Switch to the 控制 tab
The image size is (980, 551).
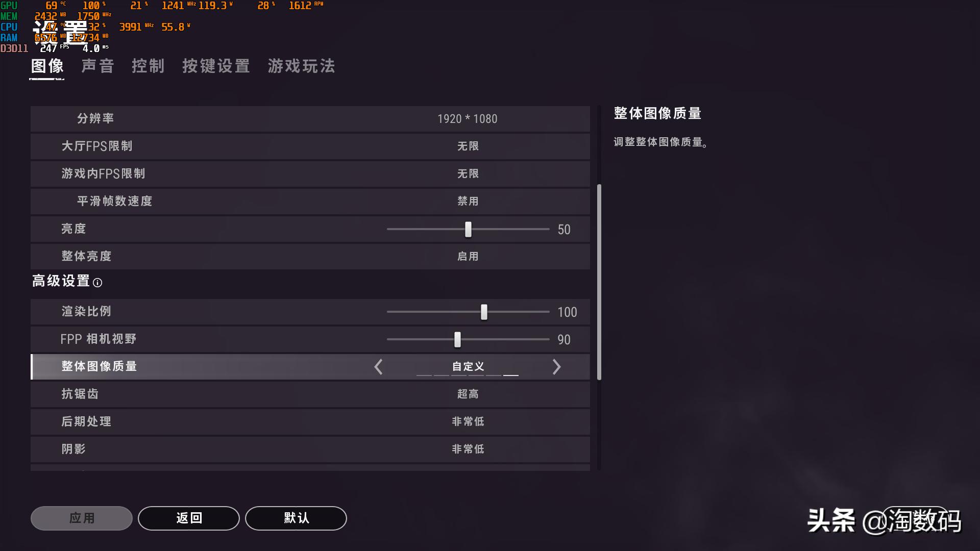point(149,66)
